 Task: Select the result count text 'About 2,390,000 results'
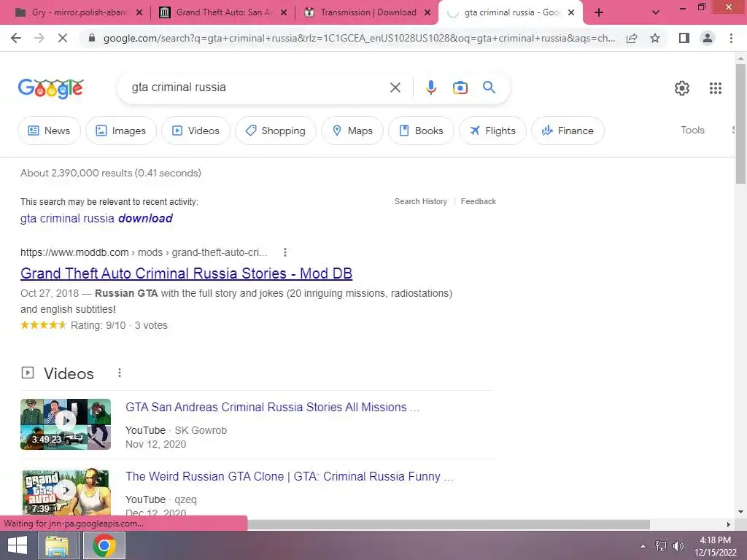coord(76,173)
